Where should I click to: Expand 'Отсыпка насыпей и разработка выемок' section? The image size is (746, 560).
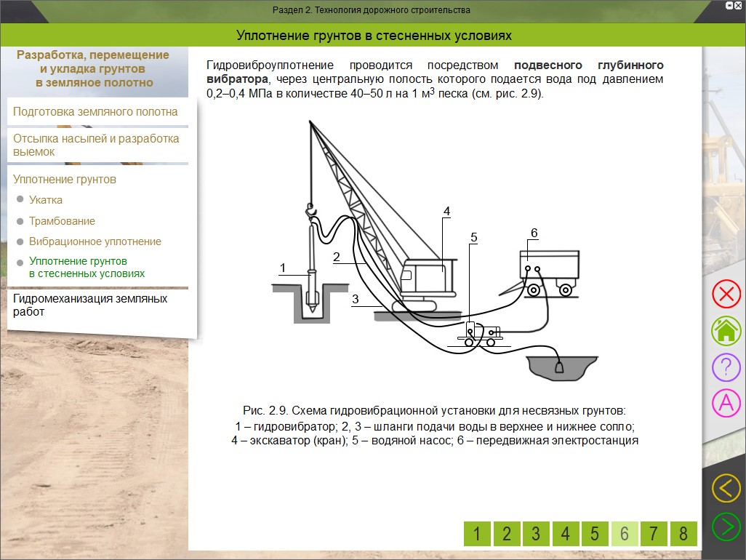(95, 145)
